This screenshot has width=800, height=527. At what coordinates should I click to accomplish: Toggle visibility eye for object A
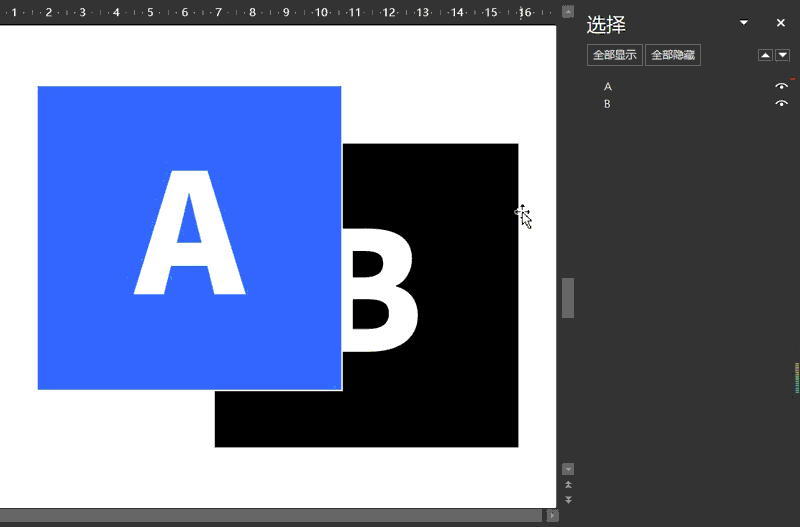click(x=781, y=86)
